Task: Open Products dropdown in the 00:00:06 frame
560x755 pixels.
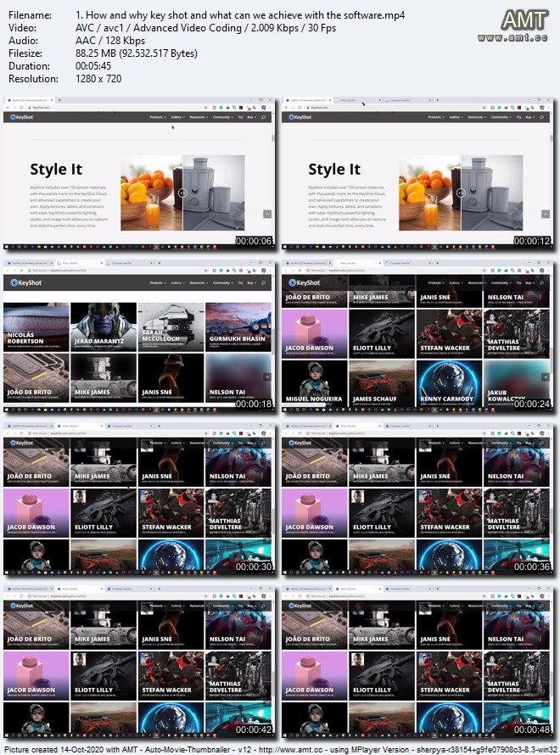Action: (x=158, y=117)
